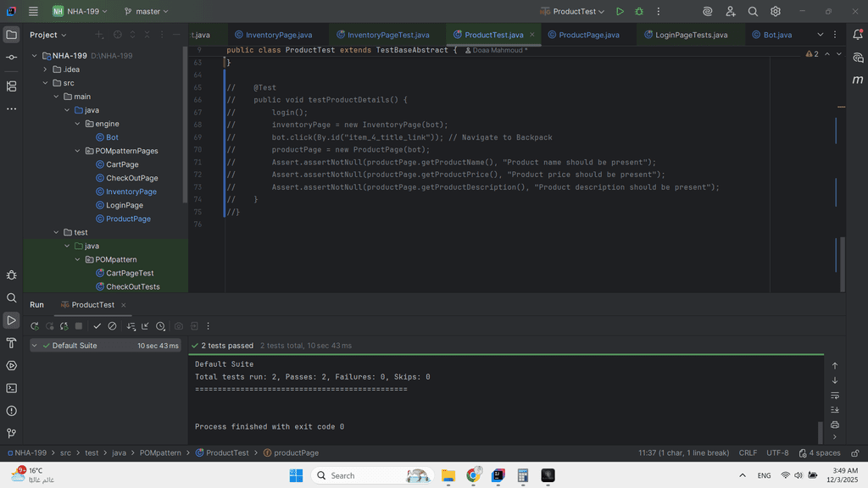Image resolution: width=868 pixels, height=488 pixels.
Task: Open IntelliJ IDEA from Windows taskbar
Action: coord(498,475)
